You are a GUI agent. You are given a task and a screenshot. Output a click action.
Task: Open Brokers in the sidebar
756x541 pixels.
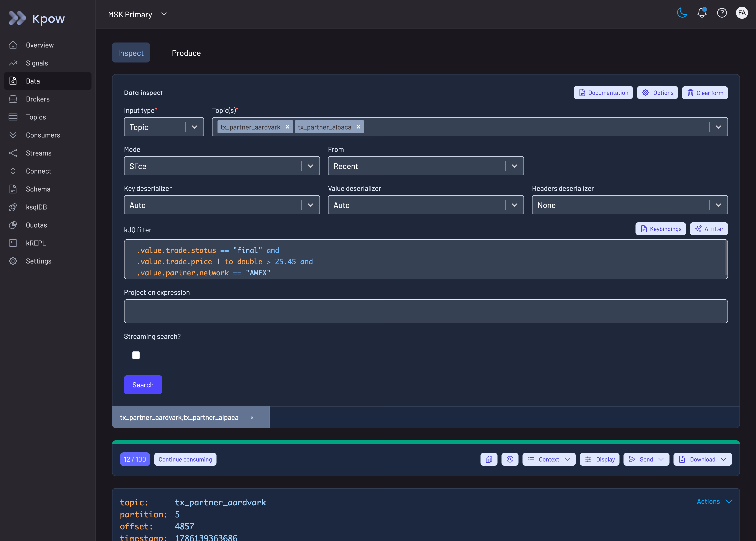pyautogui.click(x=48, y=99)
